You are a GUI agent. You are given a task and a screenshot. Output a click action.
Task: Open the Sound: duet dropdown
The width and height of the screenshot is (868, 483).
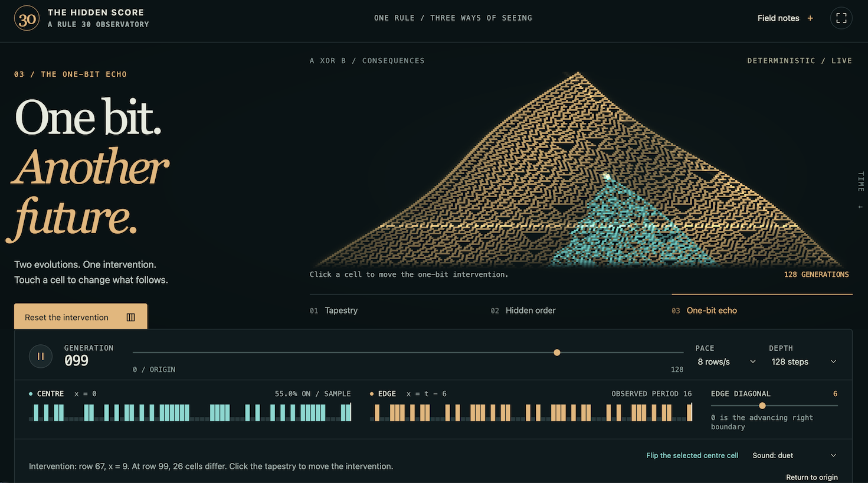tap(794, 455)
